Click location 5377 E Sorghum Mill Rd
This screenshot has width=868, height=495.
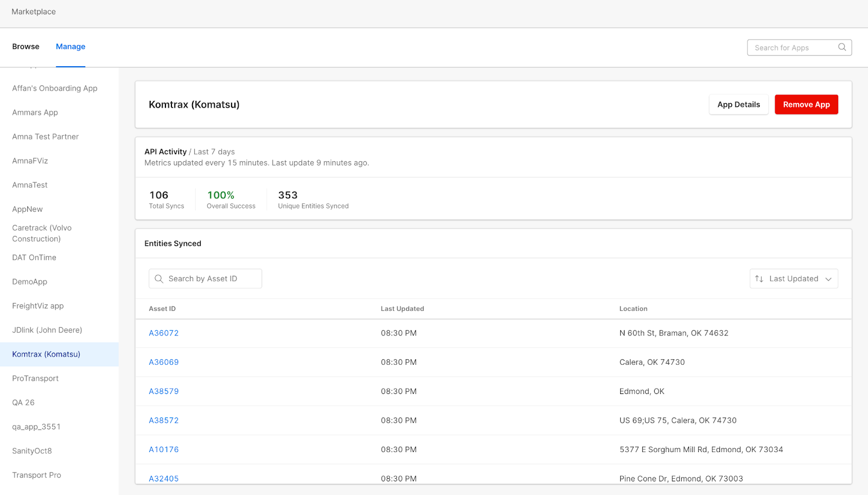click(701, 449)
